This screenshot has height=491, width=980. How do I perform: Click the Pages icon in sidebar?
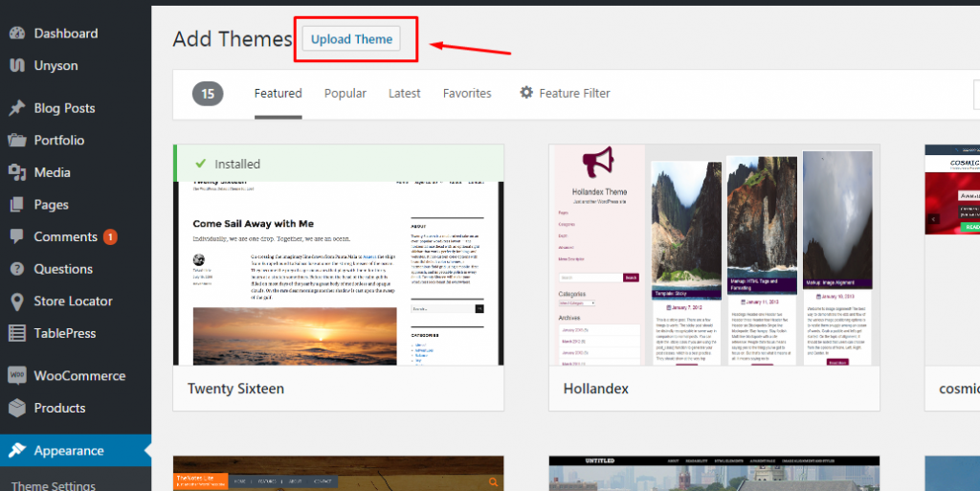tap(17, 204)
